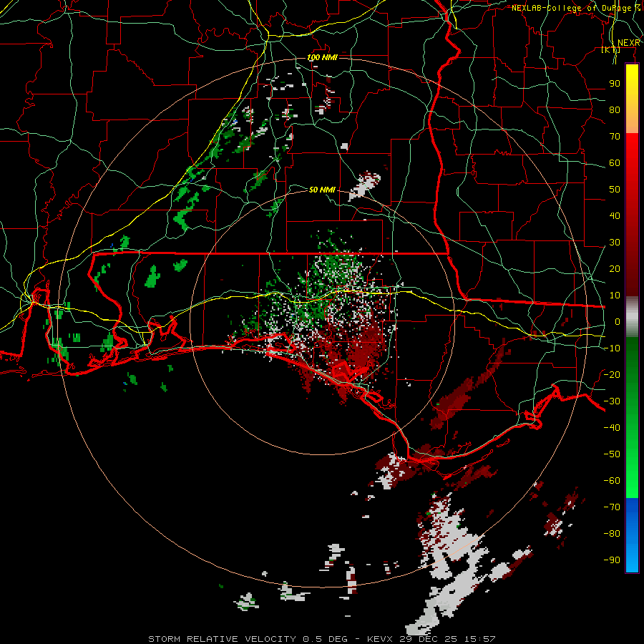Select the -50 value on the velocity scale

tap(612, 454)
